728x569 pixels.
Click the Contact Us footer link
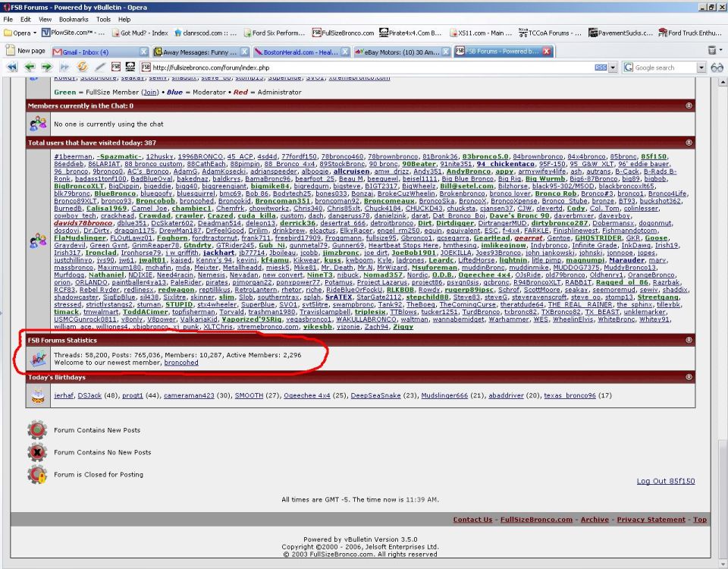pyautogui.click(x=472, y=519)
